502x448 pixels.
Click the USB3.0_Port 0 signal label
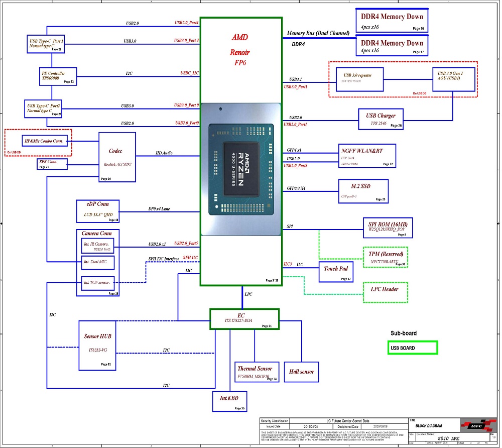187,105
